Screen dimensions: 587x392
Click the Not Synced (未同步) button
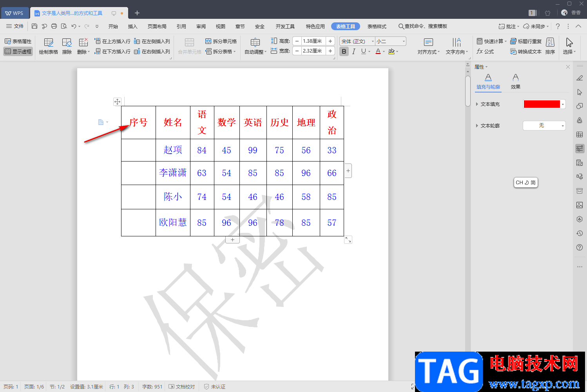[536, 26]
